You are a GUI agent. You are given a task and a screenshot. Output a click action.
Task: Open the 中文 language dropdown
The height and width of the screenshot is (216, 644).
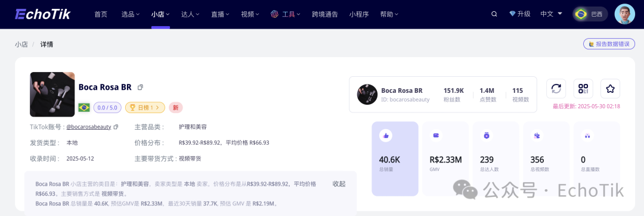coord(551,14)
